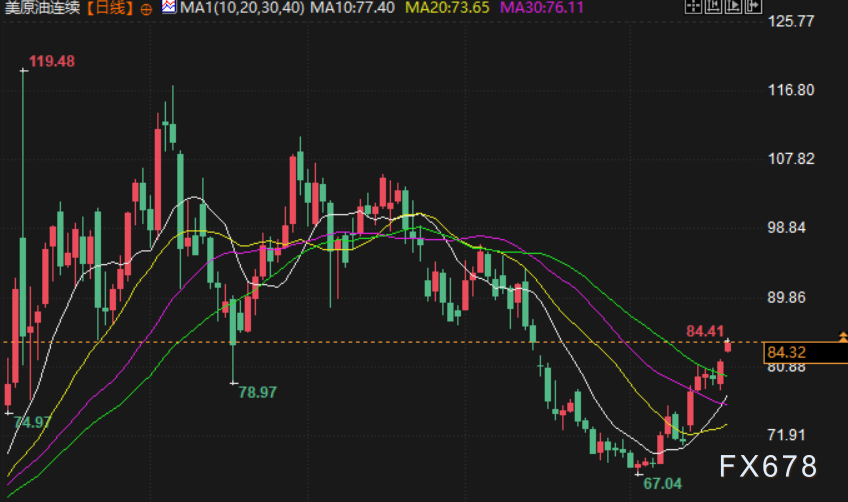
Task: Click the 74.97 low annotation
Action: tap(32, 422)
